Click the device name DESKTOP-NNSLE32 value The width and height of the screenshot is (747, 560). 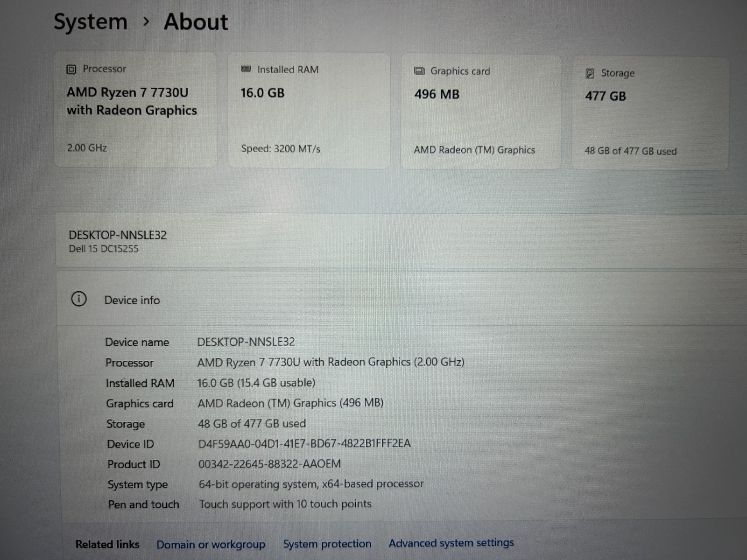coord(246,342)
